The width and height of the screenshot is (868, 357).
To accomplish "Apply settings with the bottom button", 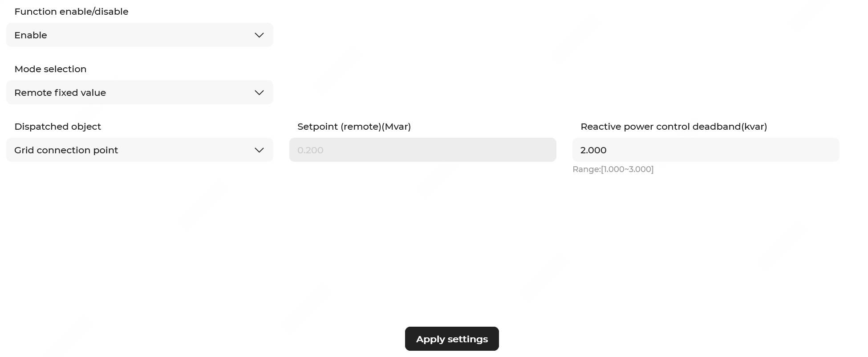I will (452, 339).
